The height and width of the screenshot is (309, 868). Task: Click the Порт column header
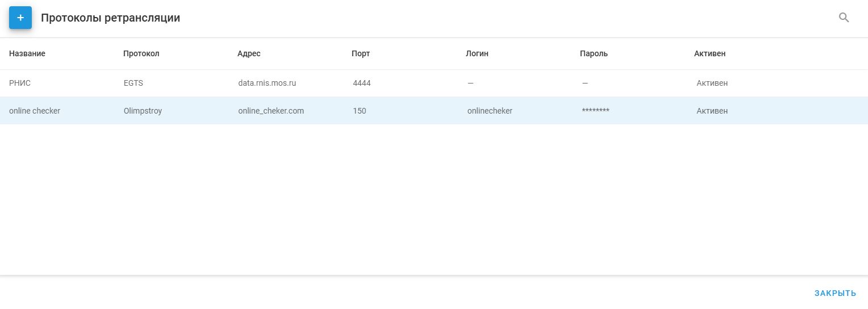361,53
